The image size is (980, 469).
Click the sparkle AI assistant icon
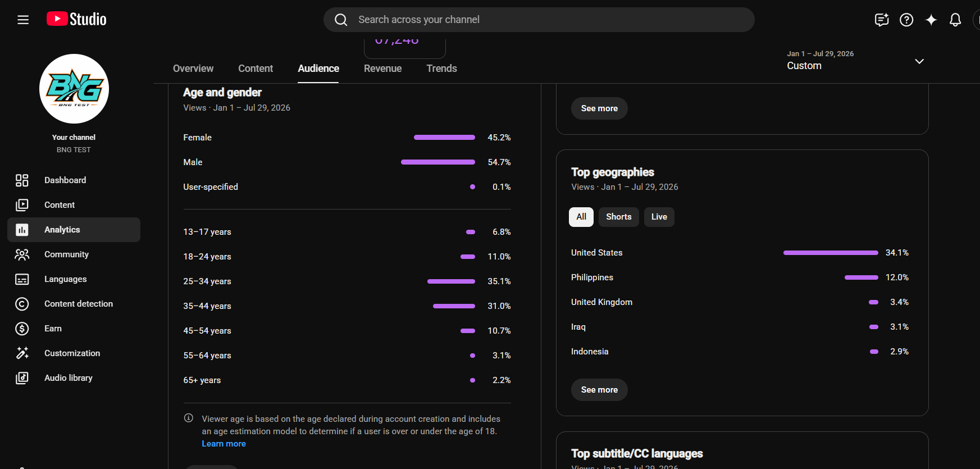[931, 20]
